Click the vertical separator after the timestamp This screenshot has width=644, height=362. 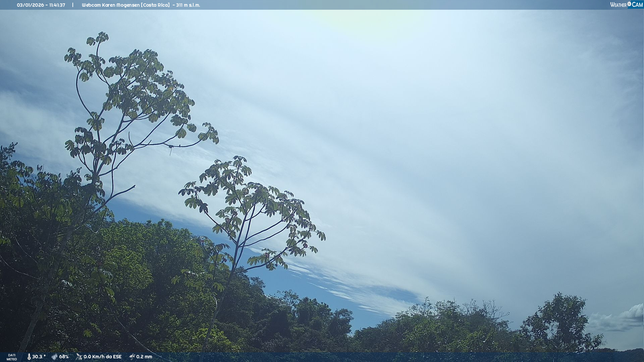[x=72, y=5]
